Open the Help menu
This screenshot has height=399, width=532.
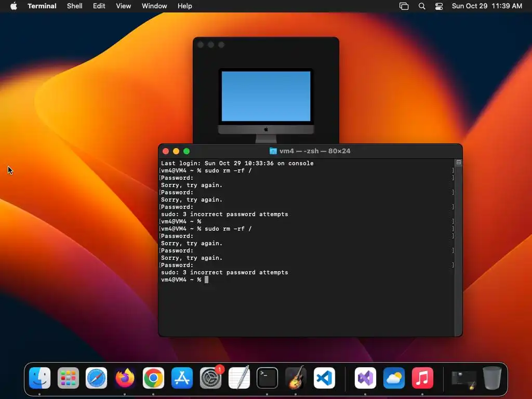pyautogui.click(x=185, y=6)
